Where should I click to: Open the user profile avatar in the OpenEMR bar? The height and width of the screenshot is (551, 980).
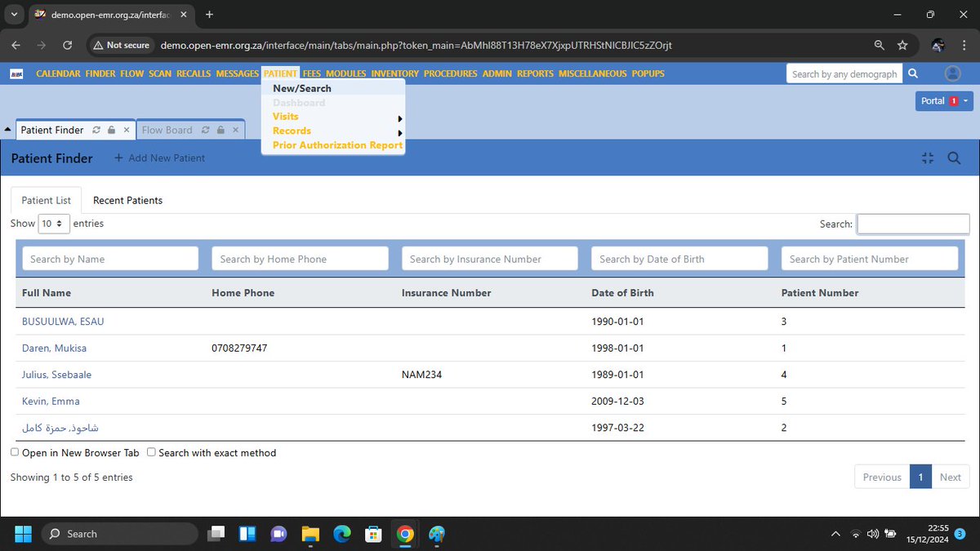tap(952, 73)
